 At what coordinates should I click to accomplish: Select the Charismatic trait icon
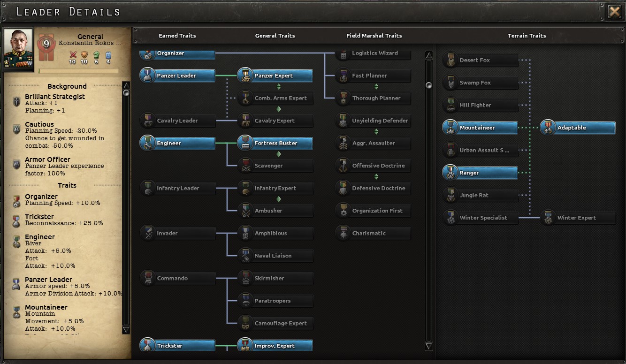tap(344, 233)
